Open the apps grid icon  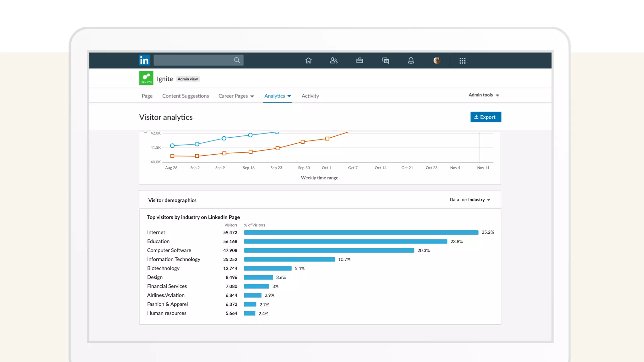point(462,61)
